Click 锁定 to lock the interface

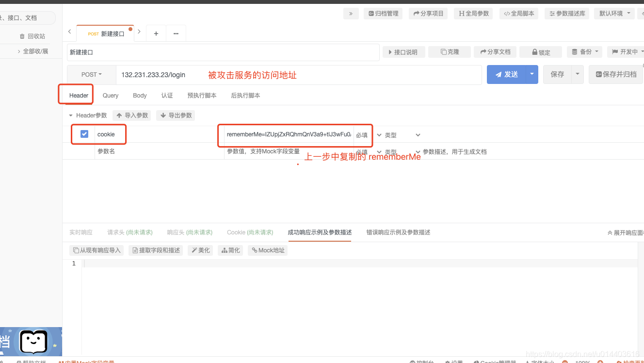tap(540, 51)
